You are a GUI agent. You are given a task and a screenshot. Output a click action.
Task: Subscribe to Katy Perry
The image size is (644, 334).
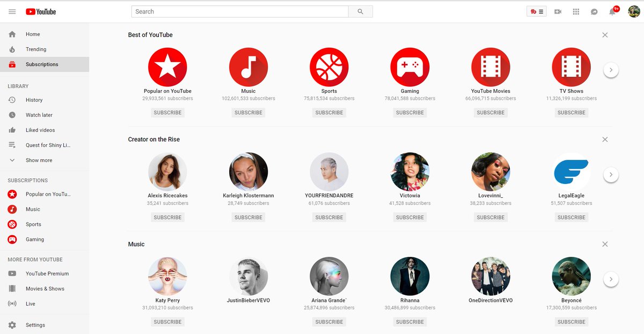[167, 322]
